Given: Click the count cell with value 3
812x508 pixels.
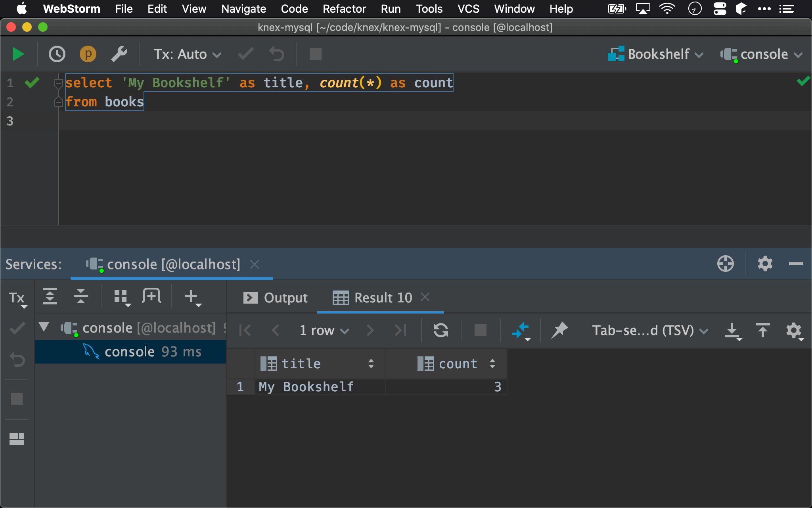Looking at the screenshot, I should [x=446, y=387].
